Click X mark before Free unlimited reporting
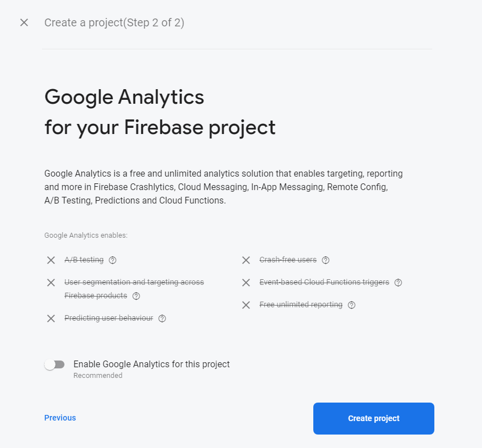 246,305
